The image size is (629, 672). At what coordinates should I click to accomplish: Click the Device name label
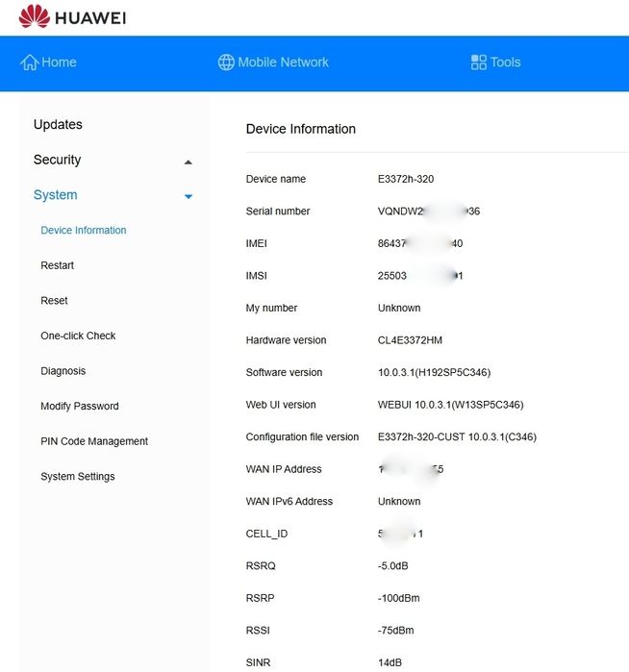pos(276,179)
